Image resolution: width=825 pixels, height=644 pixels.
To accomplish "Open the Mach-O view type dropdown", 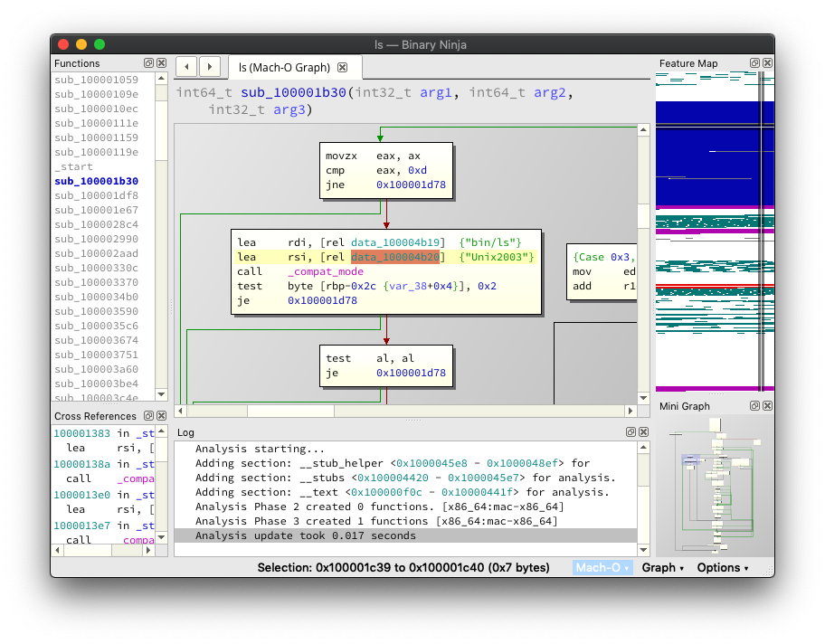I will pyautogui.click(x=602, y=567).
